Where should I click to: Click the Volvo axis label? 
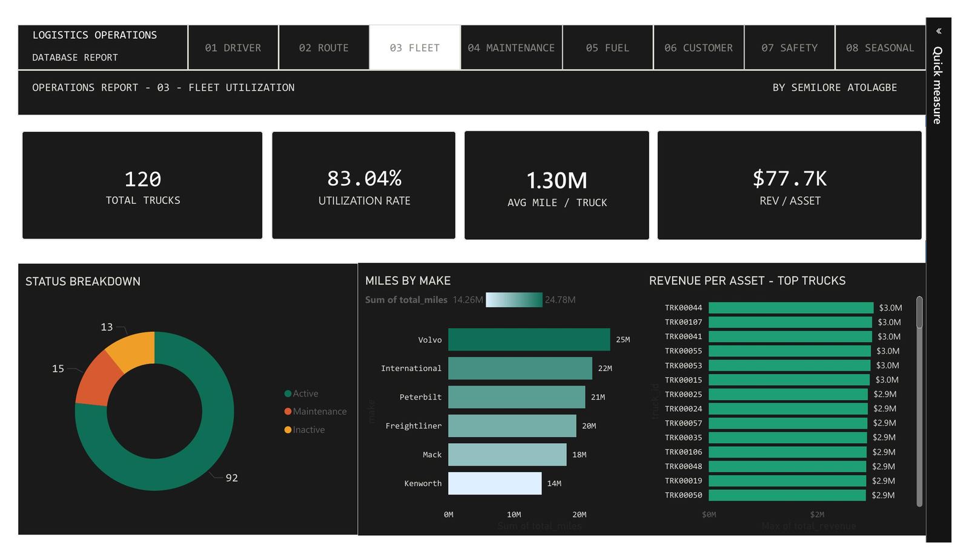[x=430, y=340]
